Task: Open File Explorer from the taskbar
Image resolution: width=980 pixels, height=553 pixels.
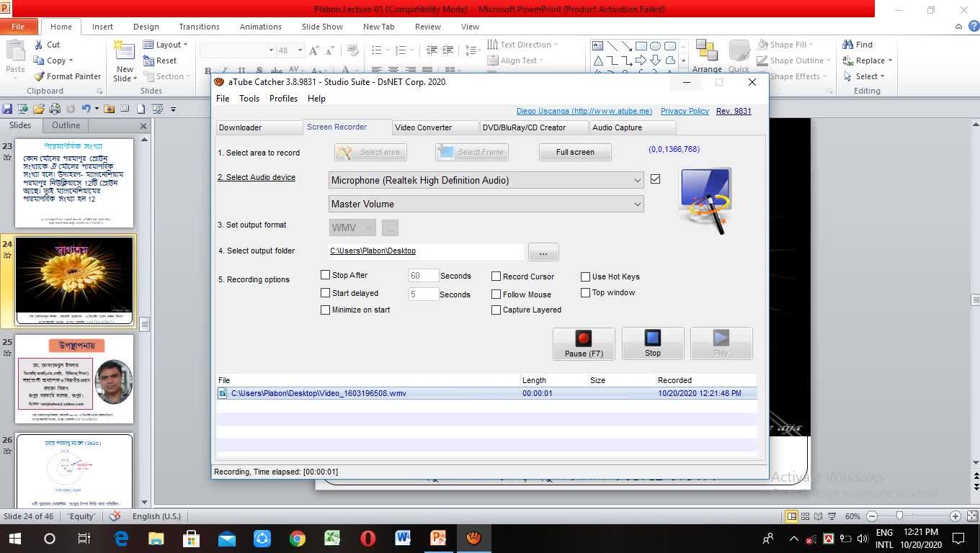Action: pyautogui.click(x=156, y=538)
